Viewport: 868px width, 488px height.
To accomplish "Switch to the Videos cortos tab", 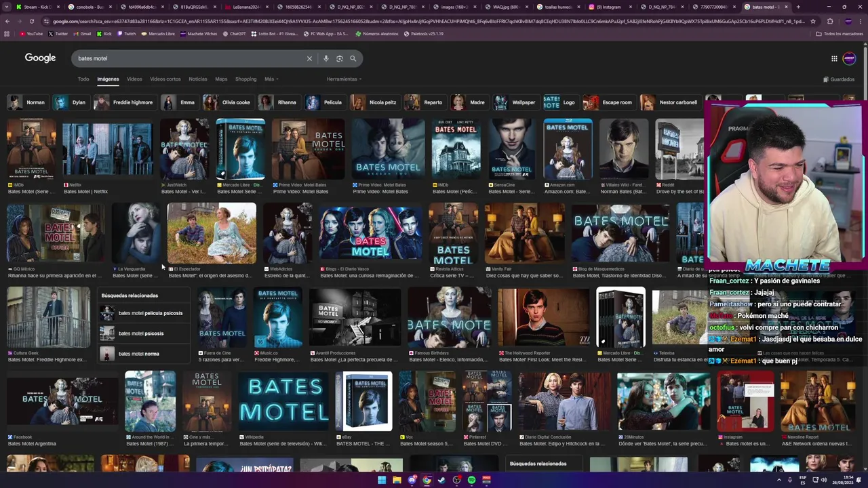I will point(165,79).
